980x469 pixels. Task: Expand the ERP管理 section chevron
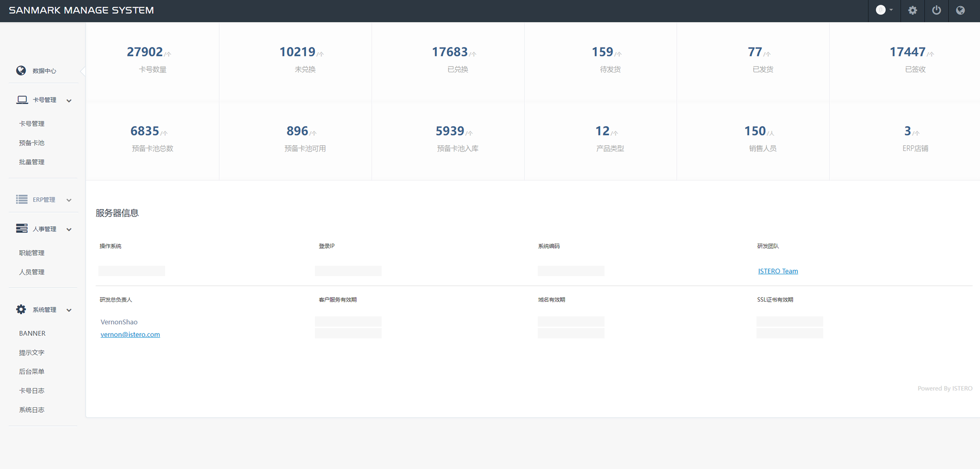point(69,200)
